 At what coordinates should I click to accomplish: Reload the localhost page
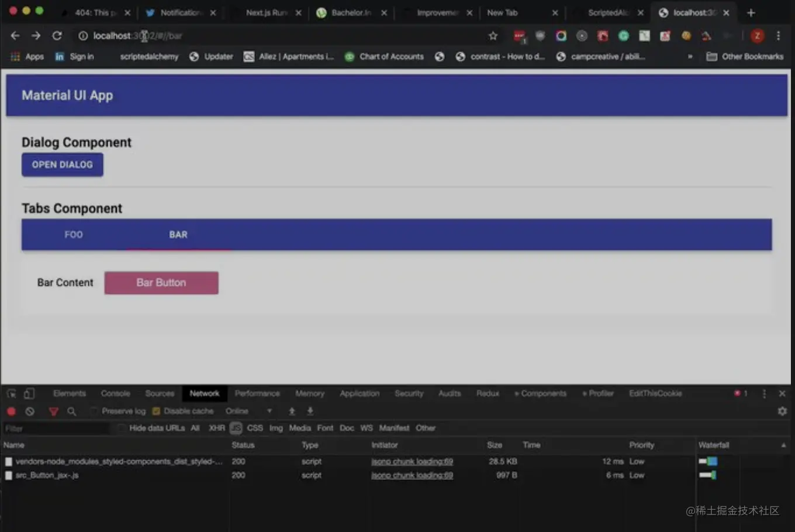click(x=57, y=36)
